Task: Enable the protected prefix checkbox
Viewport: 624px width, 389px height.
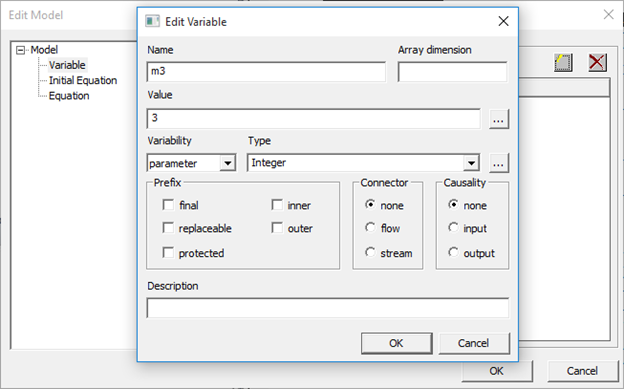Action: pos(168,253)
